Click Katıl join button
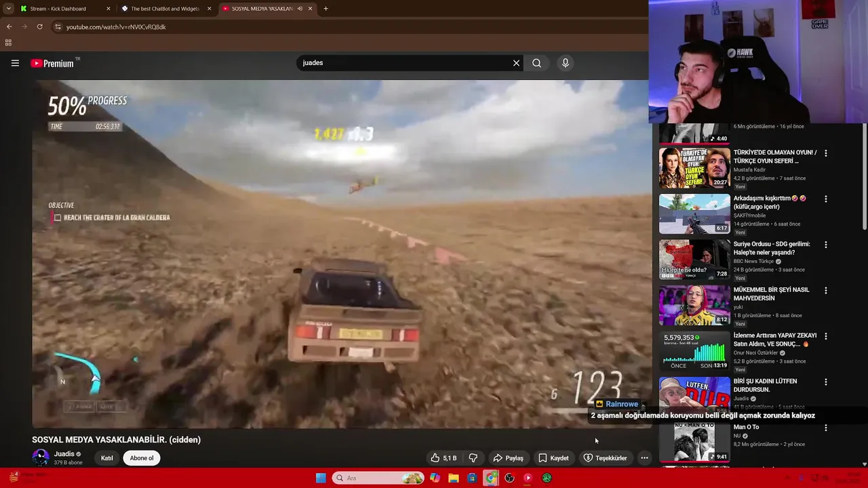This screenshot has height=488, width=868. 107,458
